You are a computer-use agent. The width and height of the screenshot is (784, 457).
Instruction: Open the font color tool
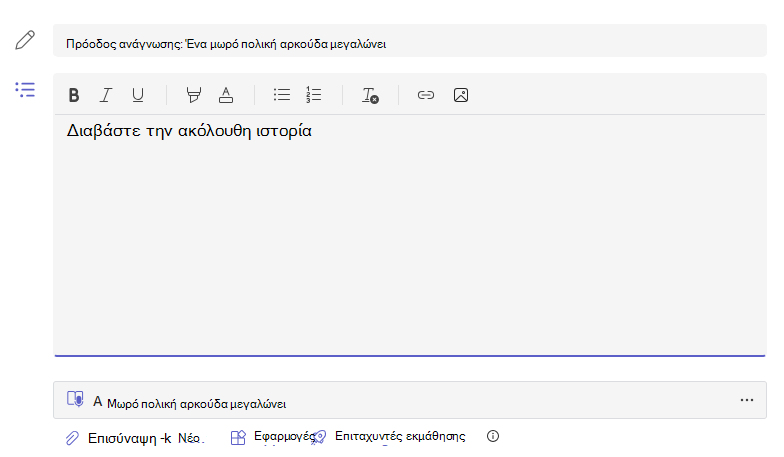pos(226,95)
